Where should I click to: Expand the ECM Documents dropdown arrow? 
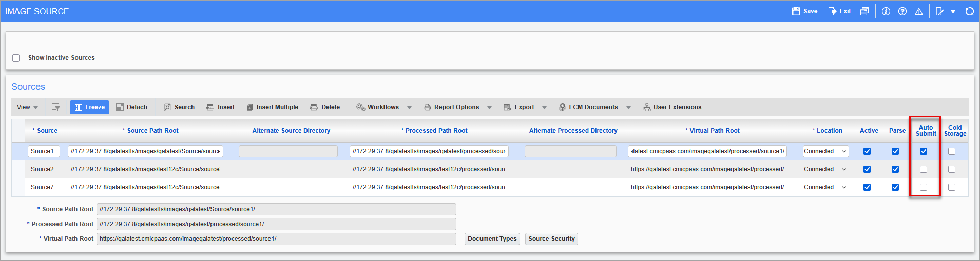628,108
